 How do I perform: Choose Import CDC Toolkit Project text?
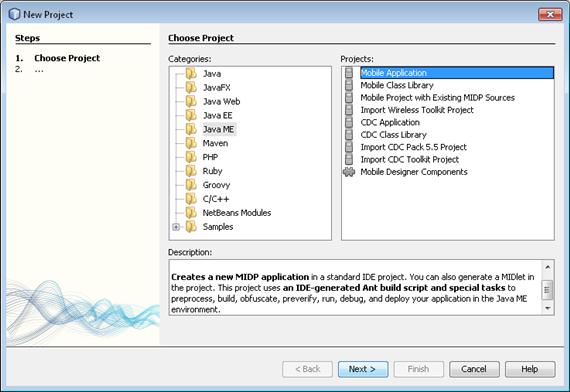(x=410, y=159)
